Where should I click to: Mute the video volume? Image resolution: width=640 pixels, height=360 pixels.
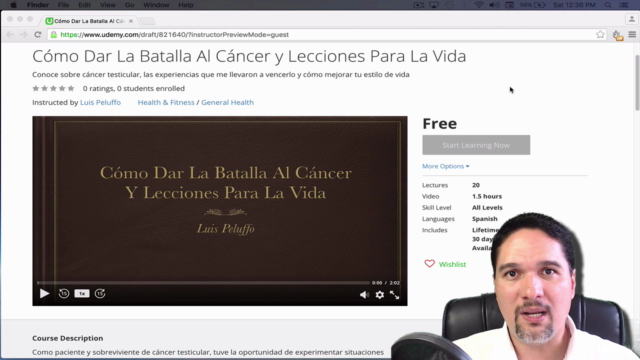(x=364, y=295)
